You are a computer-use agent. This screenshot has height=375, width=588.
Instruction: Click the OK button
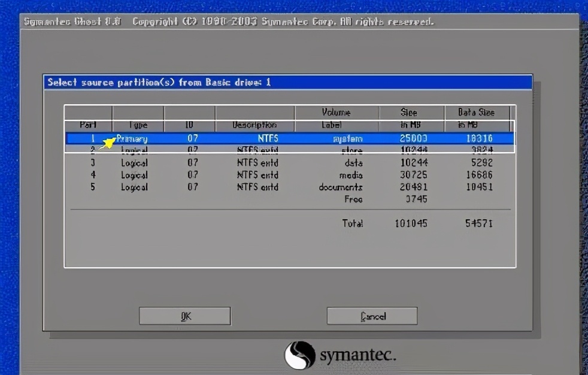coord(185,316)
